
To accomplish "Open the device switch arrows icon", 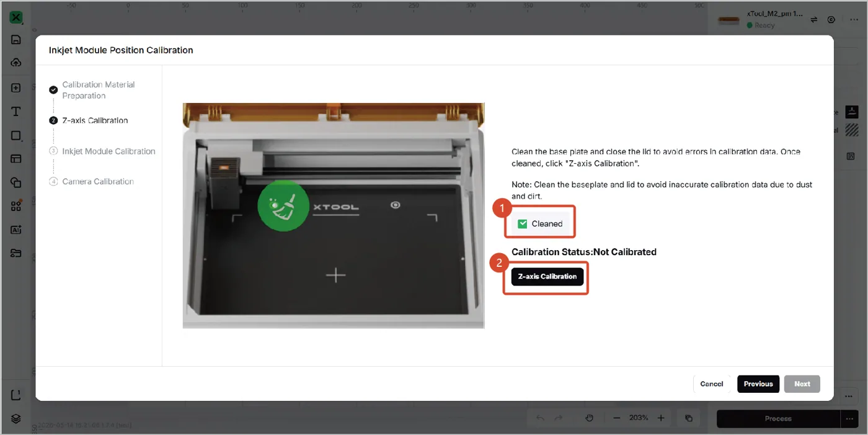I will (814, 20).
